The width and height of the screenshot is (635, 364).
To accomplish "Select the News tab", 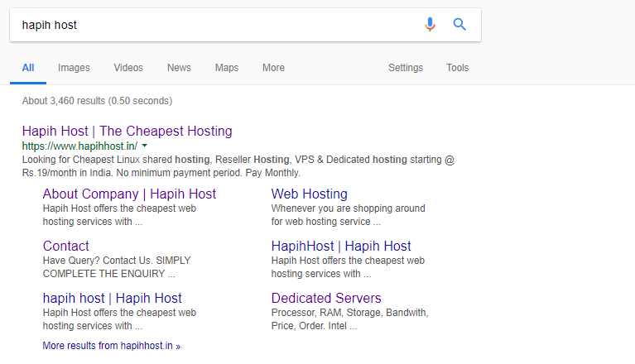I will click(179, 68).
